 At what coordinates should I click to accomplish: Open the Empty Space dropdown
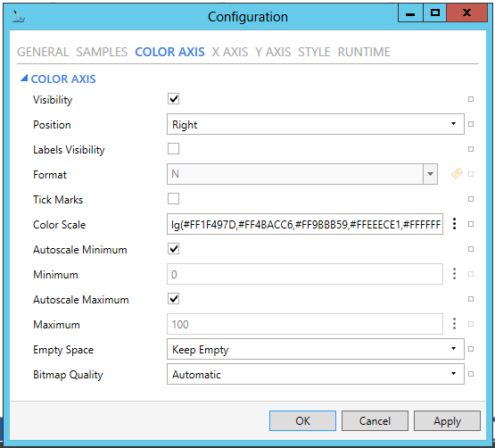pyautogui.click(x=316, y=349)
